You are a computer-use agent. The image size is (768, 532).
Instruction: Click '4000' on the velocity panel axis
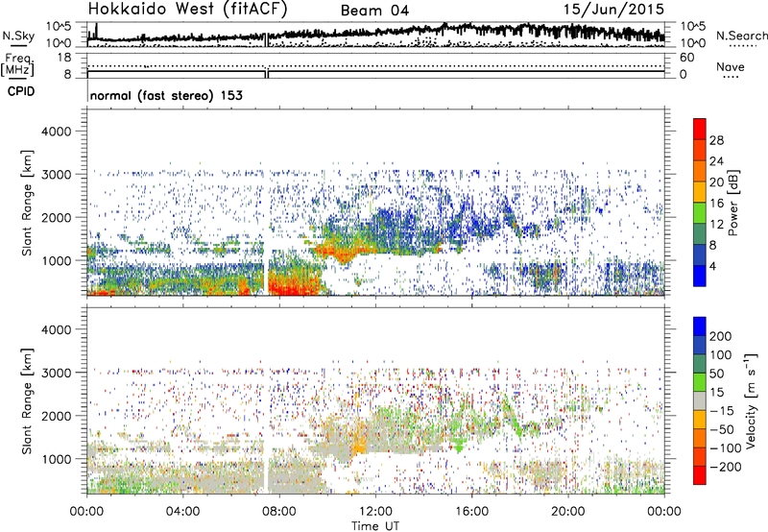57,329
